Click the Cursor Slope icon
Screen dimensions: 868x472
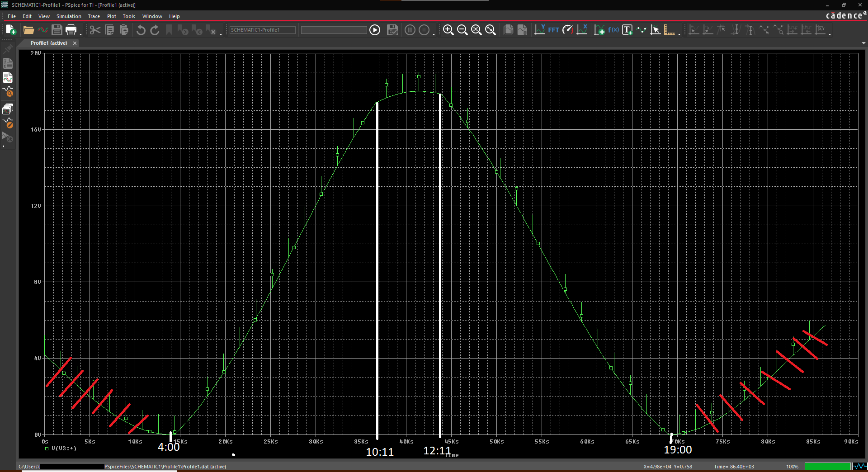tap(722, 30)
